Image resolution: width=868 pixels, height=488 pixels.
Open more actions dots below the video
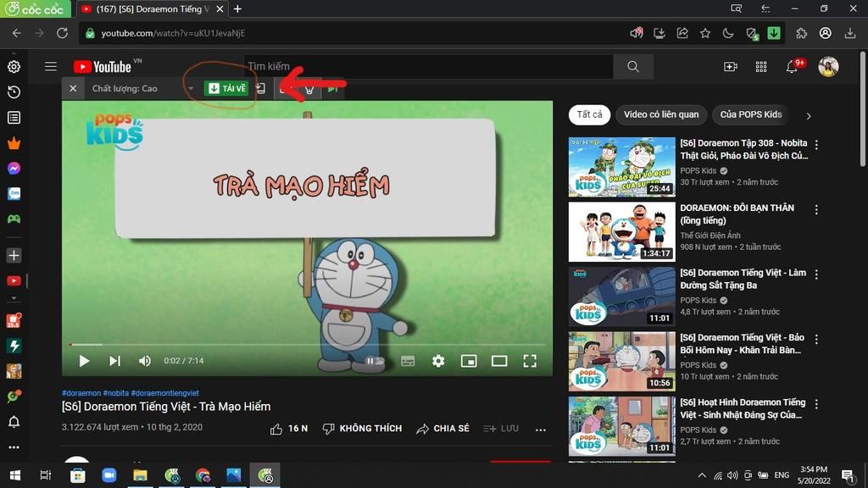(x=541, y=429)
